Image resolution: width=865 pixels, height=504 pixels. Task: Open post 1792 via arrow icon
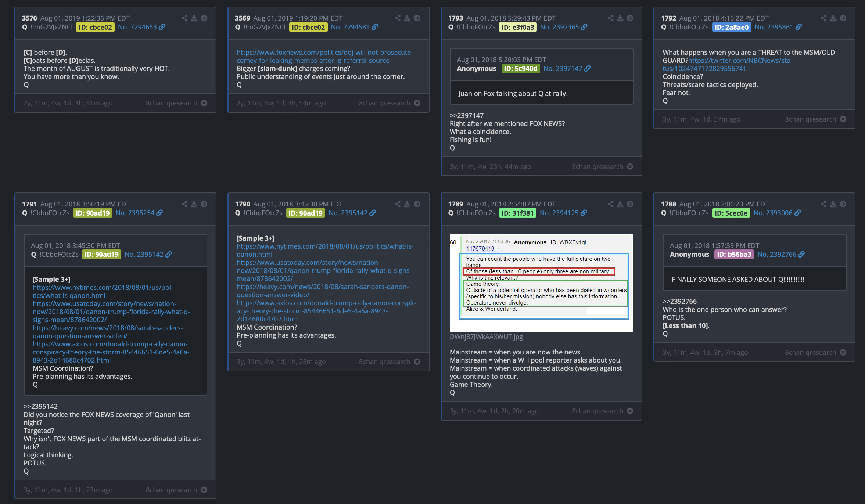tap(843, 18)
